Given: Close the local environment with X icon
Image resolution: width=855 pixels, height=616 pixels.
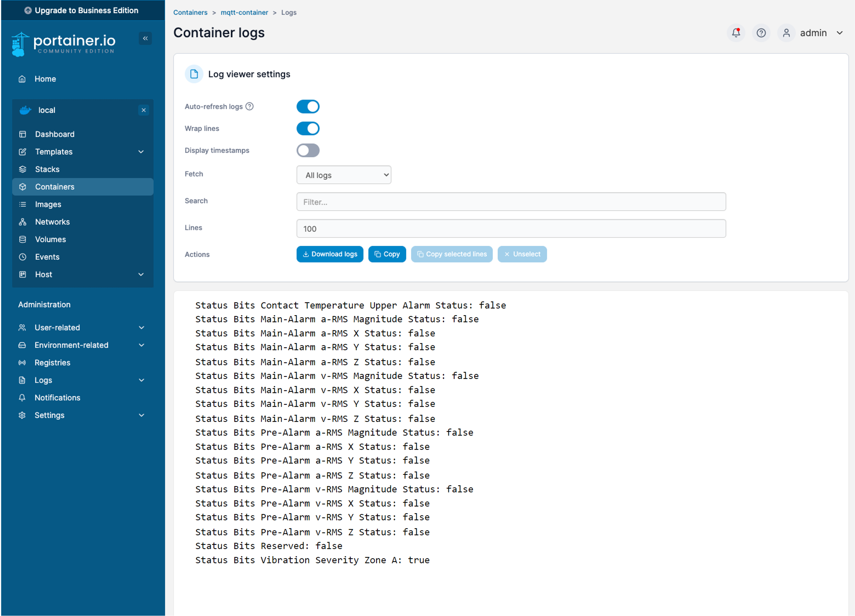Looking at the screenshot, I should coord(144,110).
